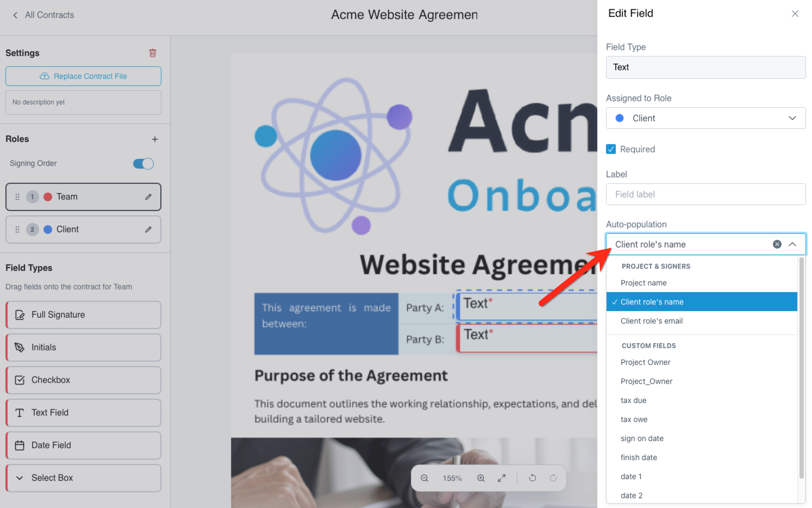
Task: Edit the Client role pencil icon
Action: (148, 230)
